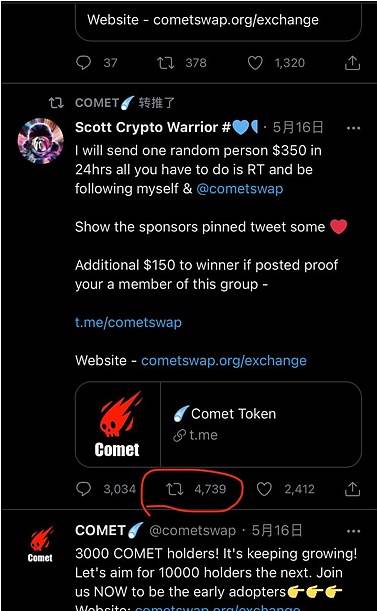The height and width of the screenshot is (611, 377).
Task: Open the t.me/cometswap Telegram link
Action: [128, 323]
